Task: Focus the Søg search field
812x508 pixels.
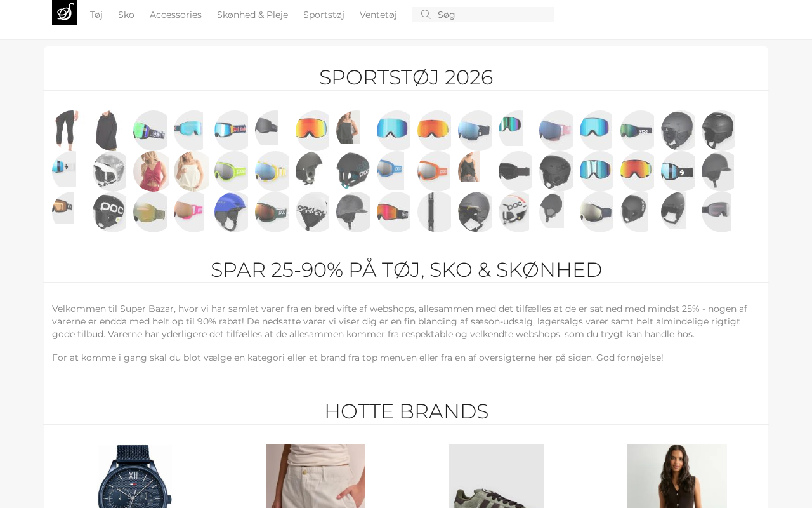Action: [483, 15]
